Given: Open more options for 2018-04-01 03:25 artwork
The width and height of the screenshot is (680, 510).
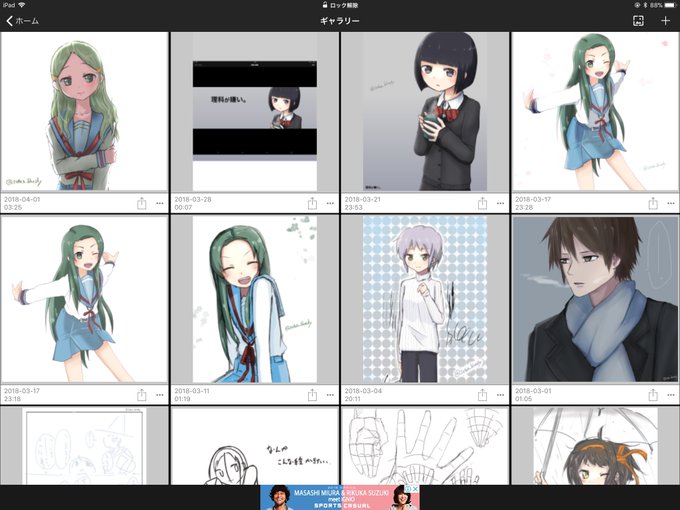Looking at the screenshot, I should tap(160, 203).
